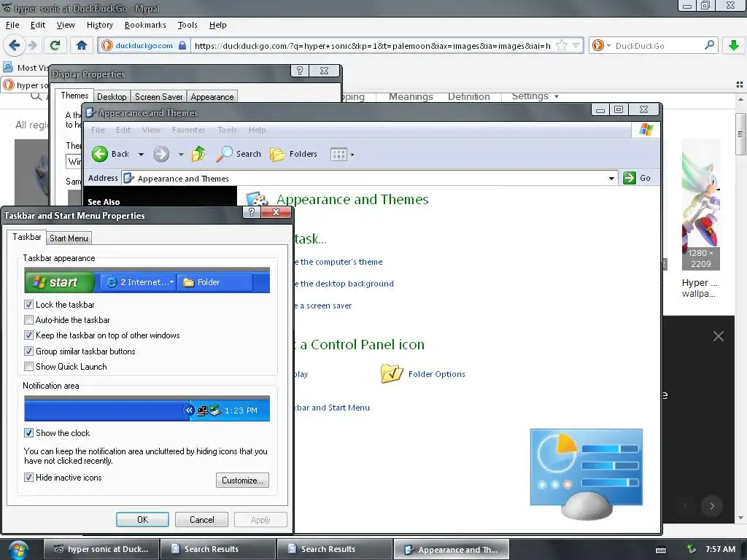Click the Back button in Appearance and Themes
The image size is (747, 560).
[x=111, y=154]
